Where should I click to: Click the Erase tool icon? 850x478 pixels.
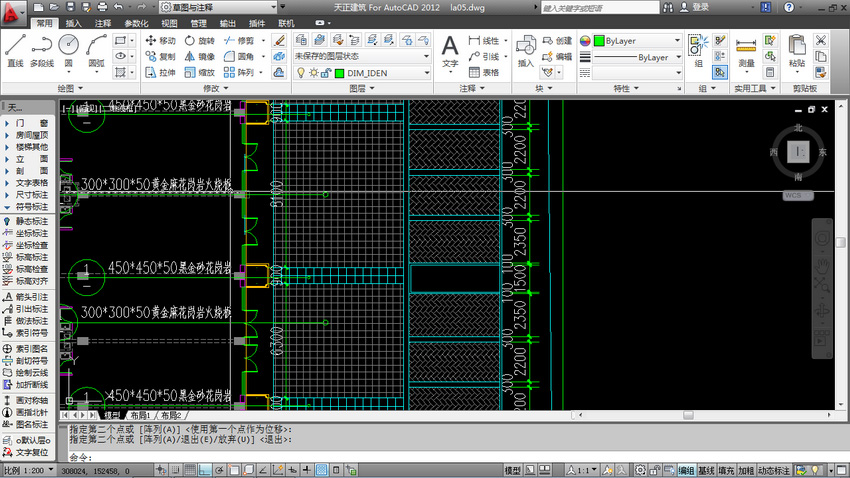tap(279, 40)
